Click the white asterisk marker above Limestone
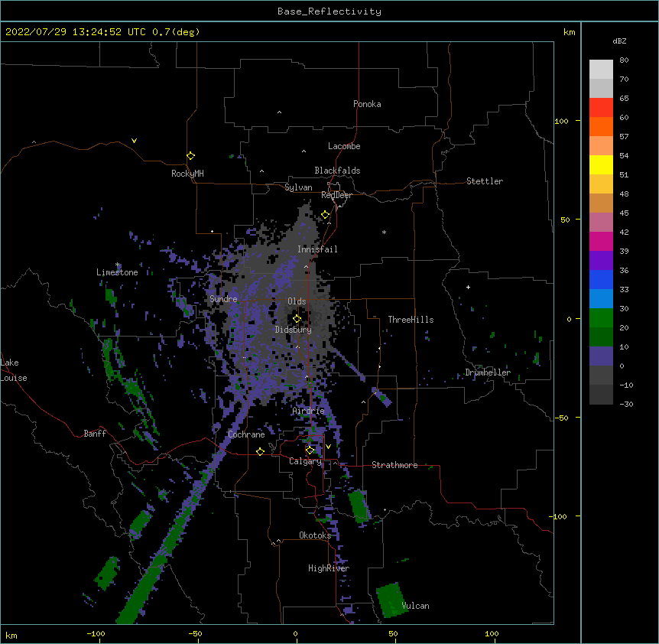 (118, 265)
